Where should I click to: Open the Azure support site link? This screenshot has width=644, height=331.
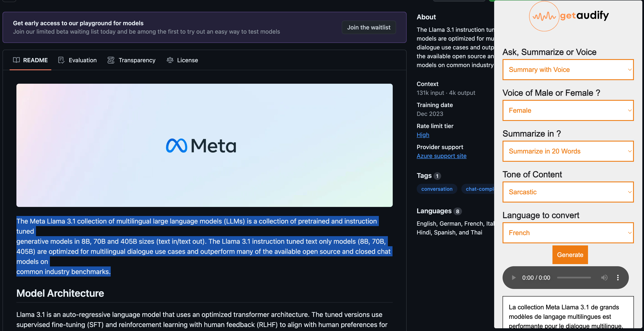pyautogui.click(x=442, y=156)
